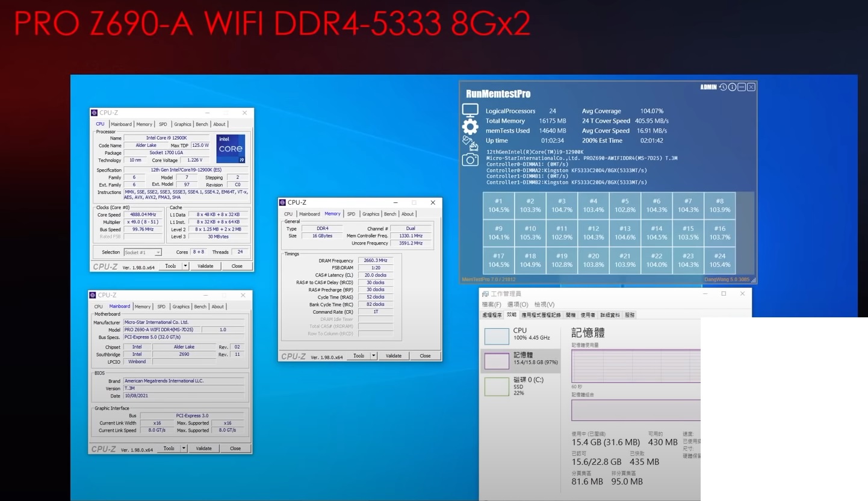Click the Intel Core i9 logo in CPU-Z
Image resolution: width=868 pixels, height=501 pixels.
pos(231,148)
